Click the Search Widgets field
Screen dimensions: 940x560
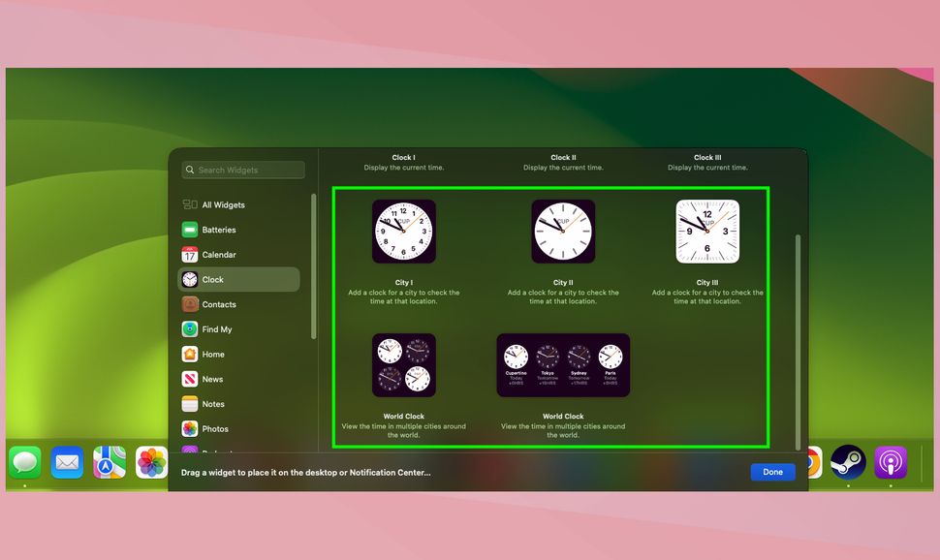coord(242,169)
